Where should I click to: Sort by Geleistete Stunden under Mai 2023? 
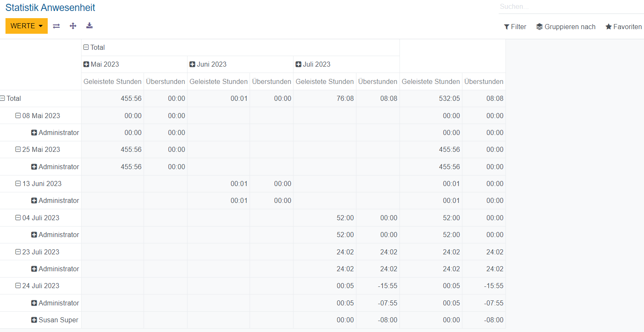point(112,82)
